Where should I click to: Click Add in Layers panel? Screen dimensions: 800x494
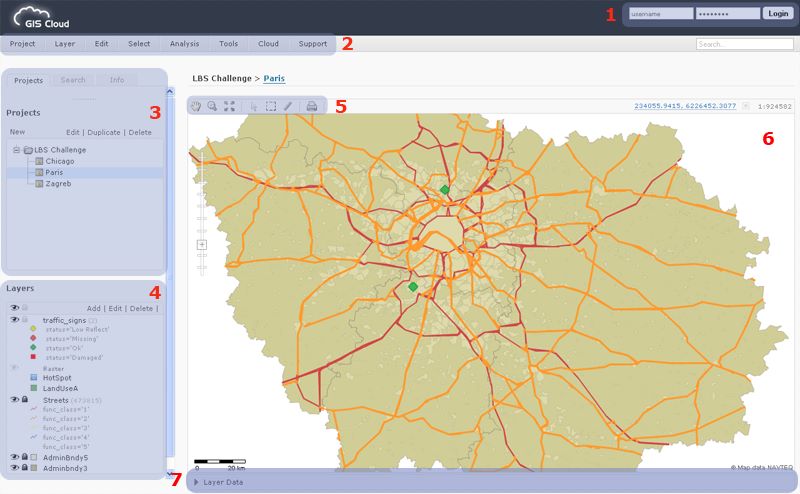point(93,308)
